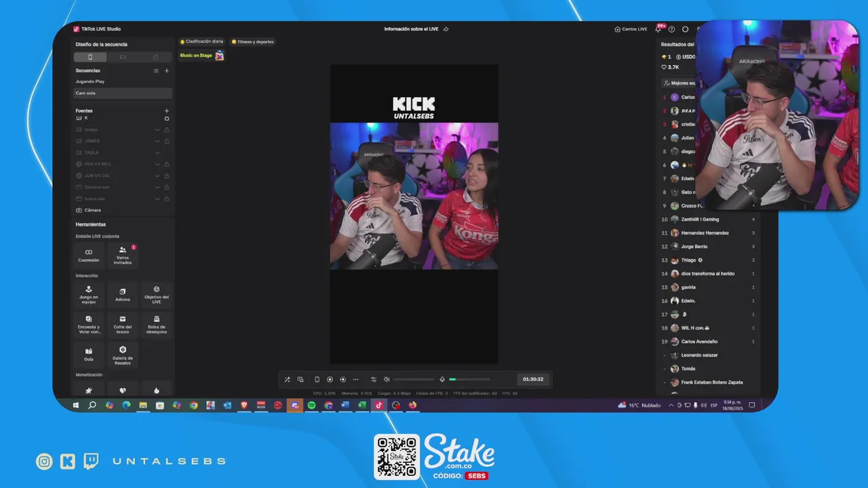Click the phone orientation icon in the bottom toolbar
868x488 pixels.
317,380
